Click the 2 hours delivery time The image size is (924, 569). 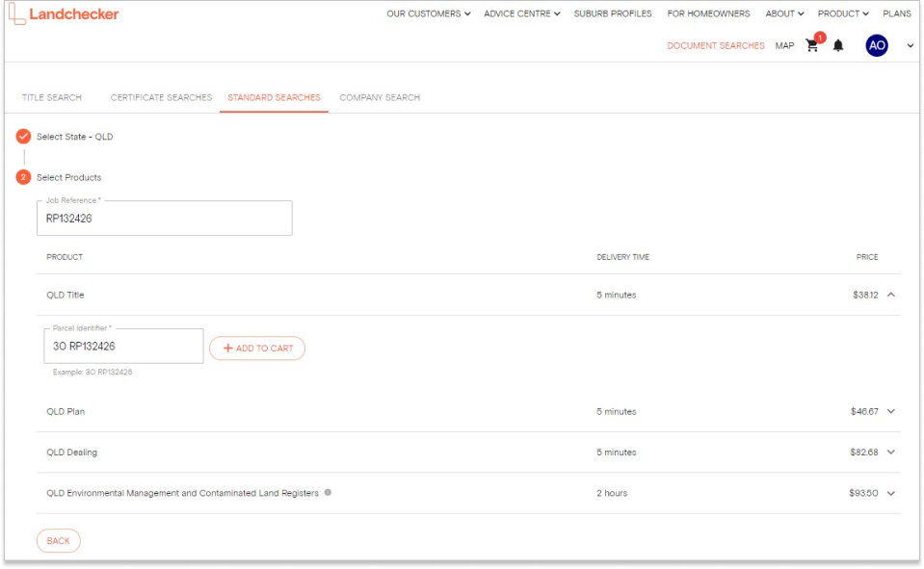point(612,493)
